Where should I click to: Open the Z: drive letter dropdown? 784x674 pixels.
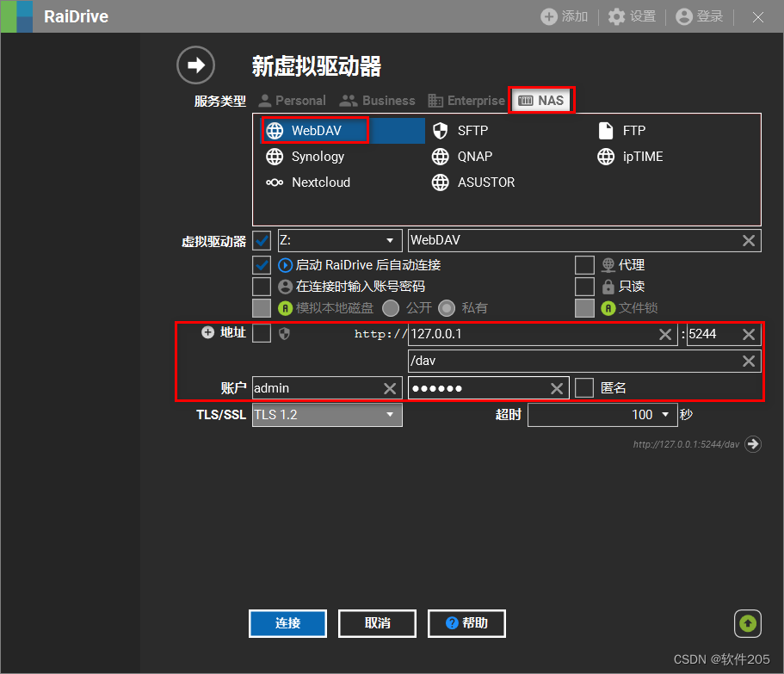pos(340,240)
